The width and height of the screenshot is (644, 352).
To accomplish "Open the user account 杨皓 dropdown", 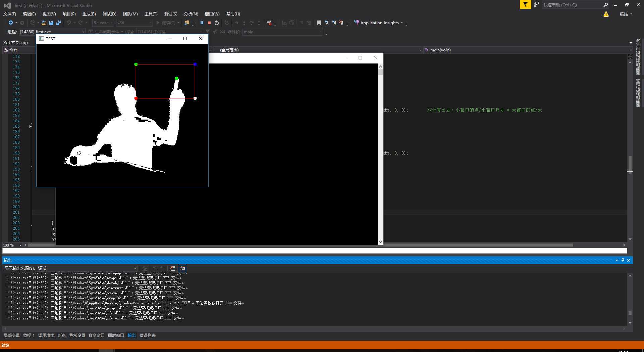I will 626,14.
